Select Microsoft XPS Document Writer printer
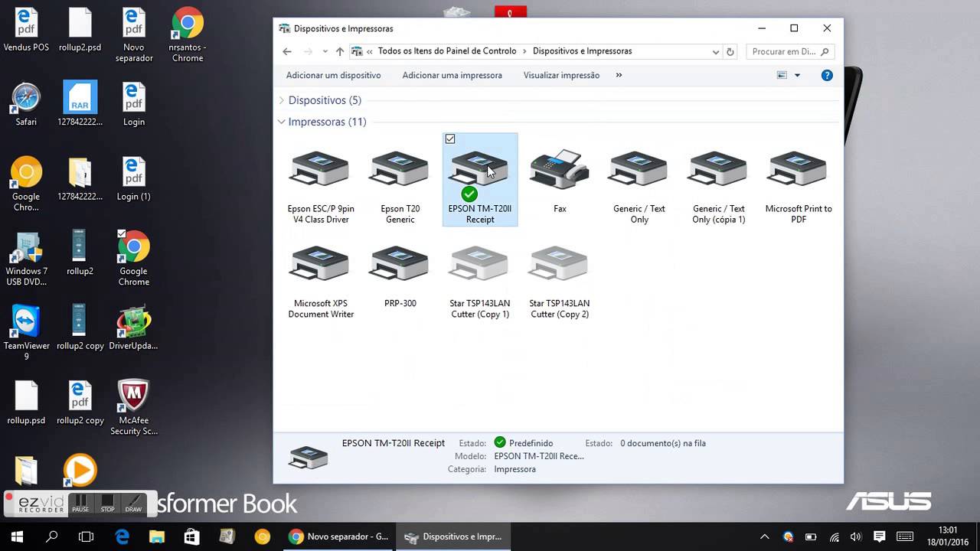The width and height of the screenshot is (980, 551). tap(321, 282)
